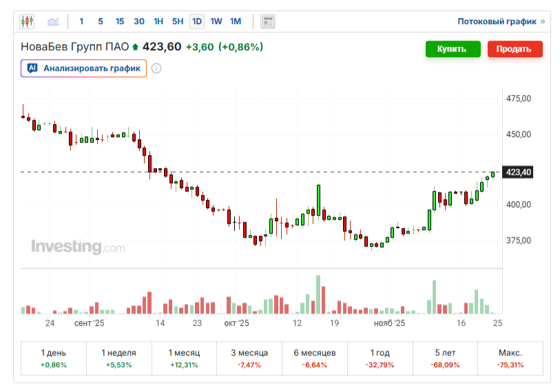Click the AI badge icon
The image size is (560, 392).
pos(32,68)
